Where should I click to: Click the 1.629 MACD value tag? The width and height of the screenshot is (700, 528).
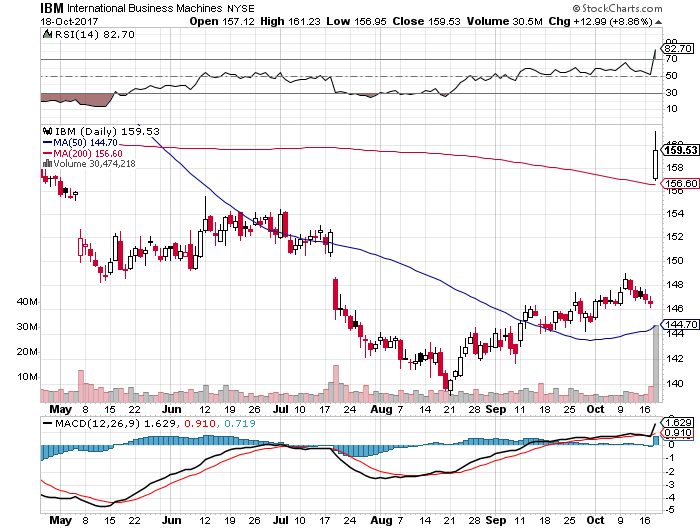677,423
